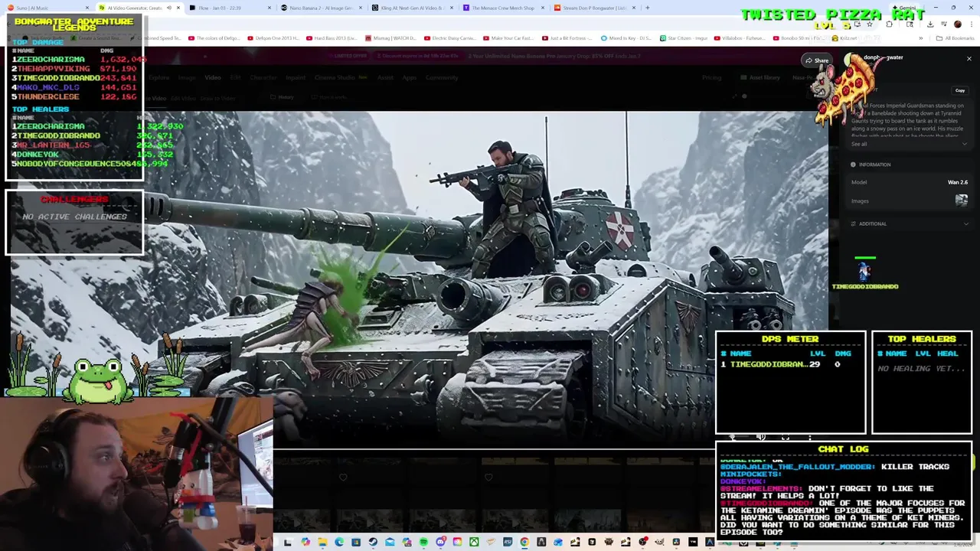Open the Mail app from the taskbar
Image resolution: width=980 pixels, height=551 pixels.
(x=390, y=542)
